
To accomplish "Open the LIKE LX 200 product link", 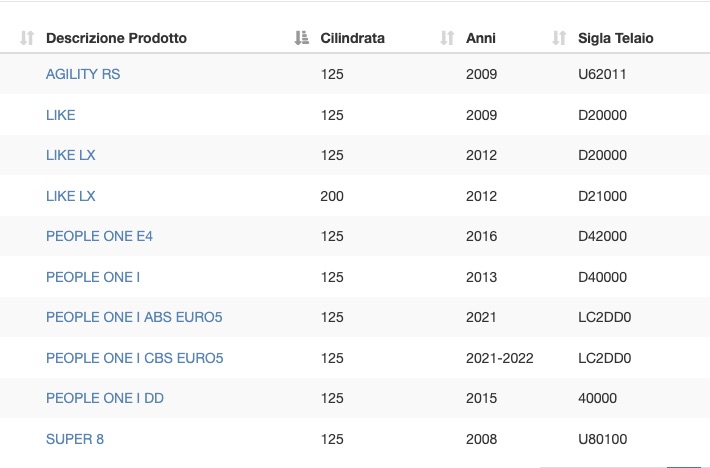I will pos(71,196).
